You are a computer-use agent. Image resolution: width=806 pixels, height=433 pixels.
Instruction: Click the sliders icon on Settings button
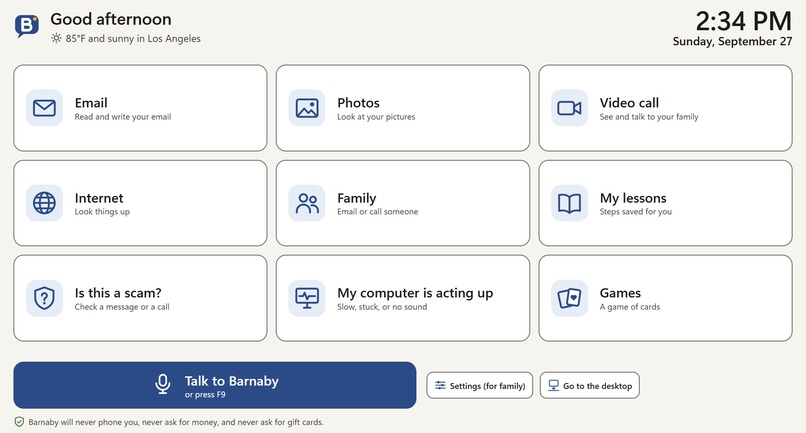pos(441,385)
